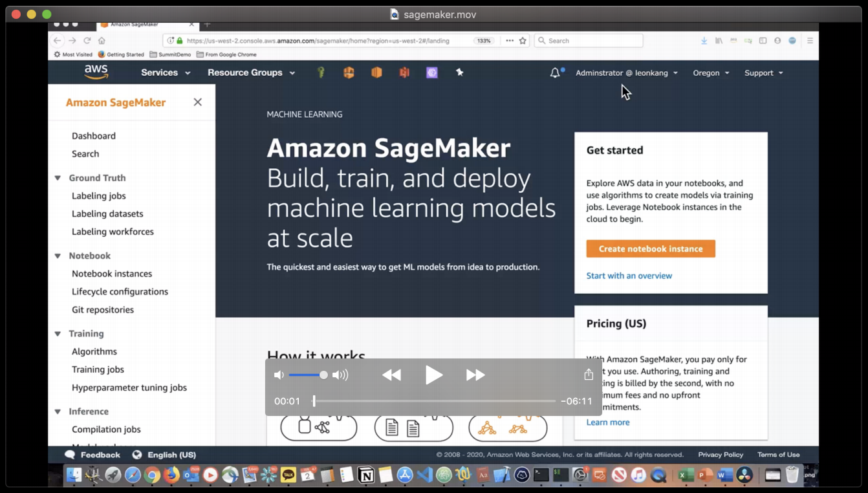Open Microsoft Excel from the dock
The width and height of the screenshot is (868, 493).
pos(686,475)
